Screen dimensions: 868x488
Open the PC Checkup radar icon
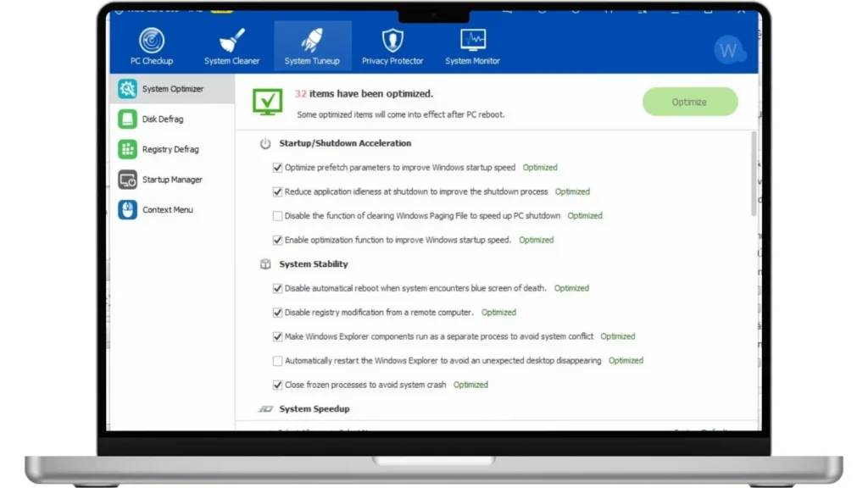coord(151,40)
